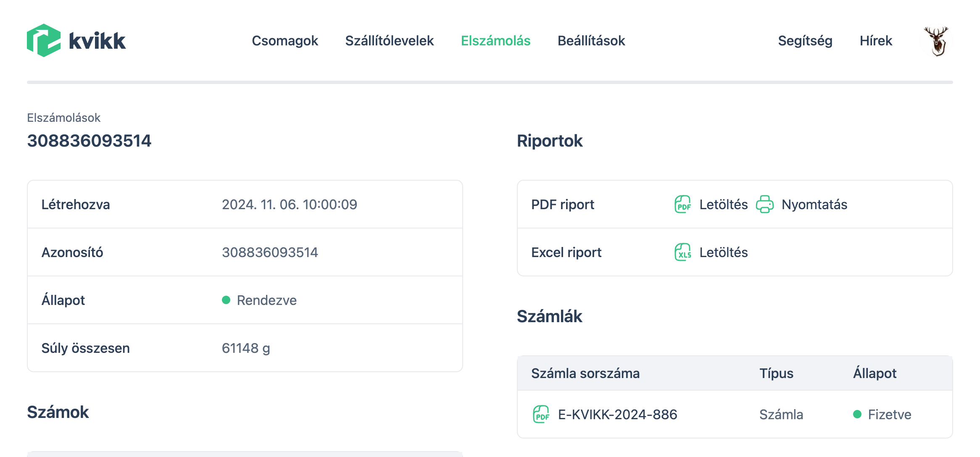Click the green Fizetve status dot

857,415
